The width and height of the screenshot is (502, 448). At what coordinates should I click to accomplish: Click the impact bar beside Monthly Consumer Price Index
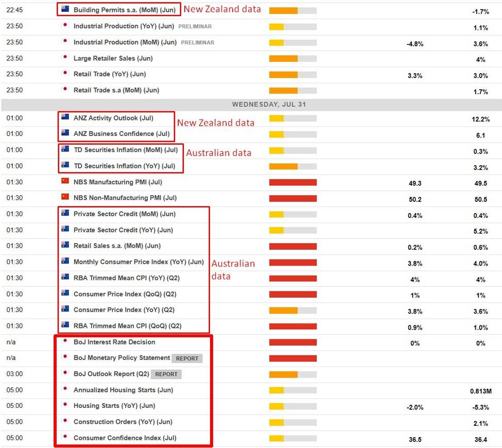pos(292,261)
